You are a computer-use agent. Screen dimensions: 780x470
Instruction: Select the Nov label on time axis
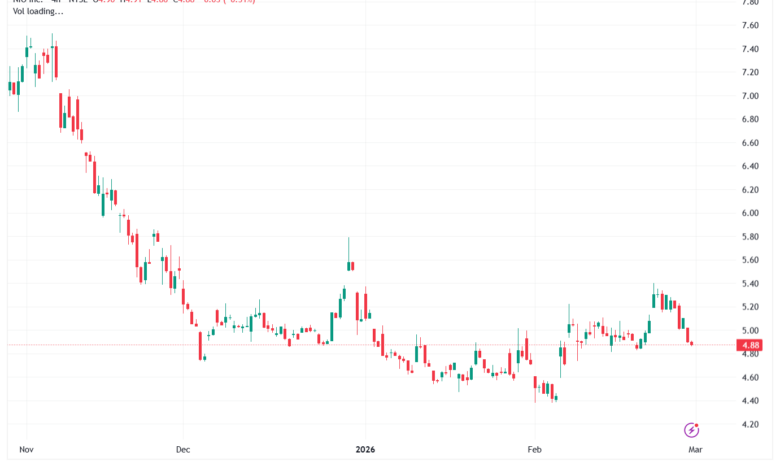[x=26, y=451]
